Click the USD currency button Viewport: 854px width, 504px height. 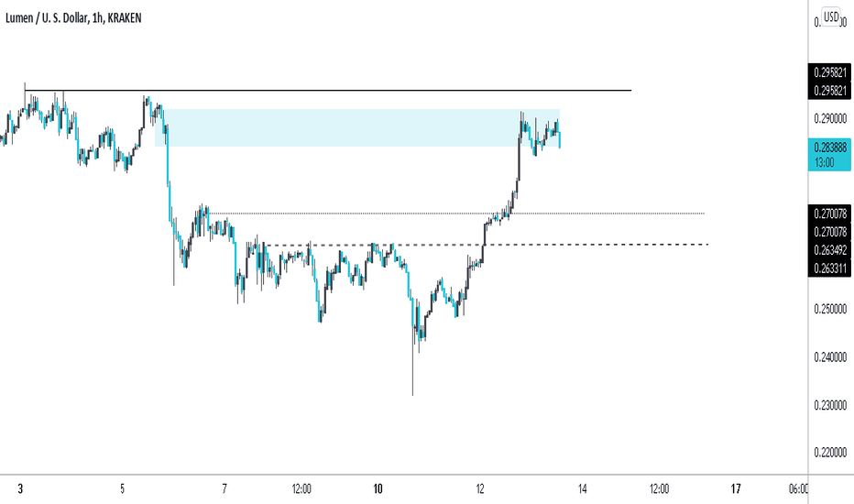pos(831,16)
